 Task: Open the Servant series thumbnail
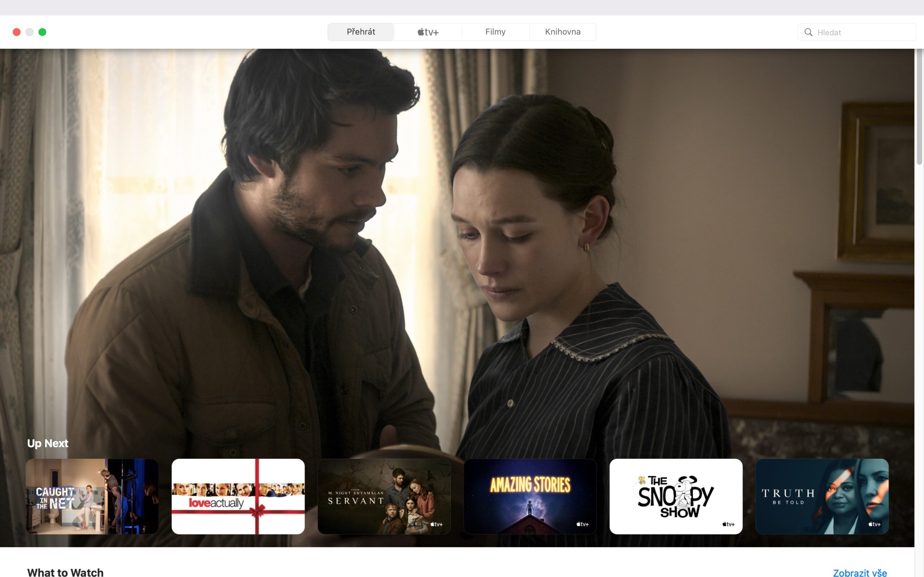pos(384,497)
